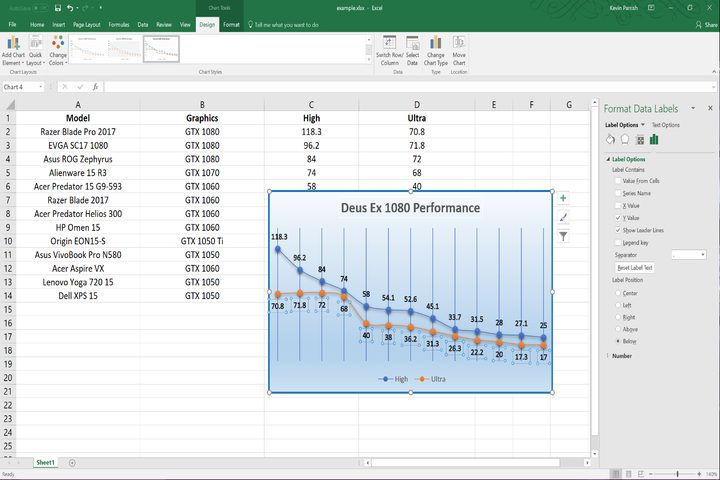Select the Fill & Line paint bucket icon

pyautogui.click(x=610, y=139)
